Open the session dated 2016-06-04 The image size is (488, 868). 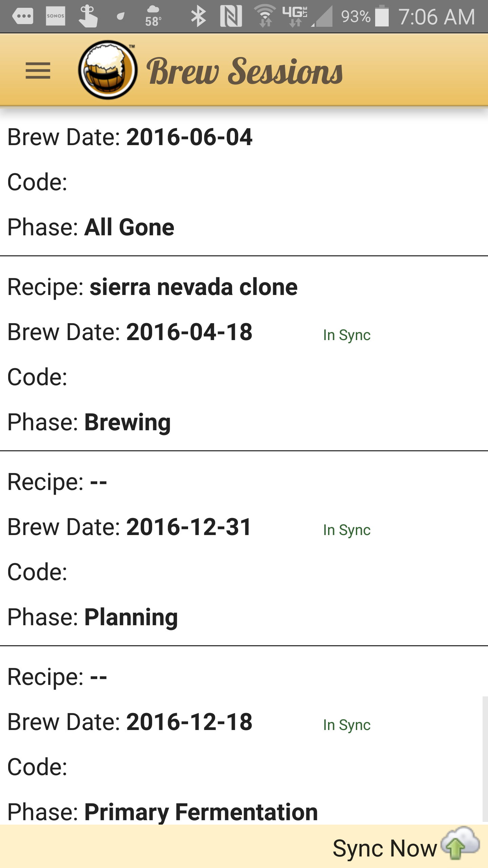tap(244, 182)
